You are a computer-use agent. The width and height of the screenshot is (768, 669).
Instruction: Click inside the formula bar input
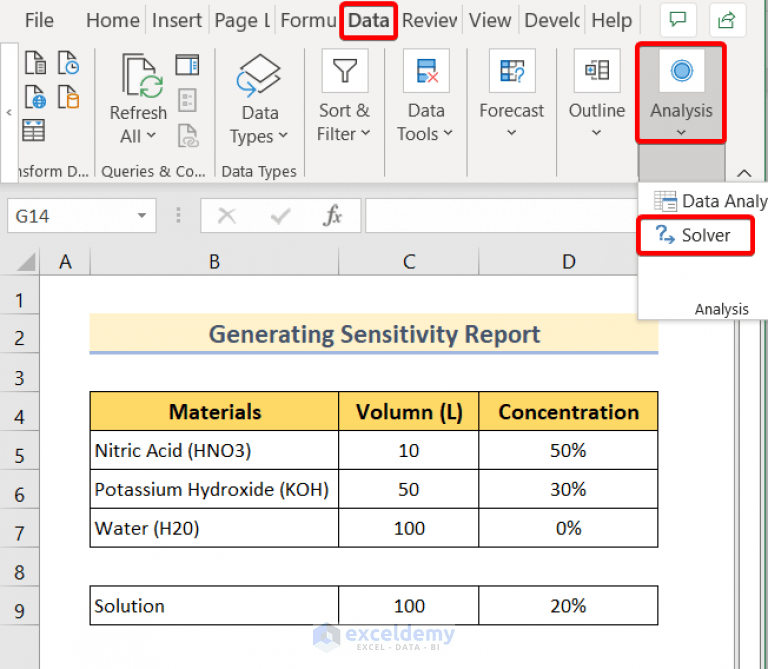[502, 215]
